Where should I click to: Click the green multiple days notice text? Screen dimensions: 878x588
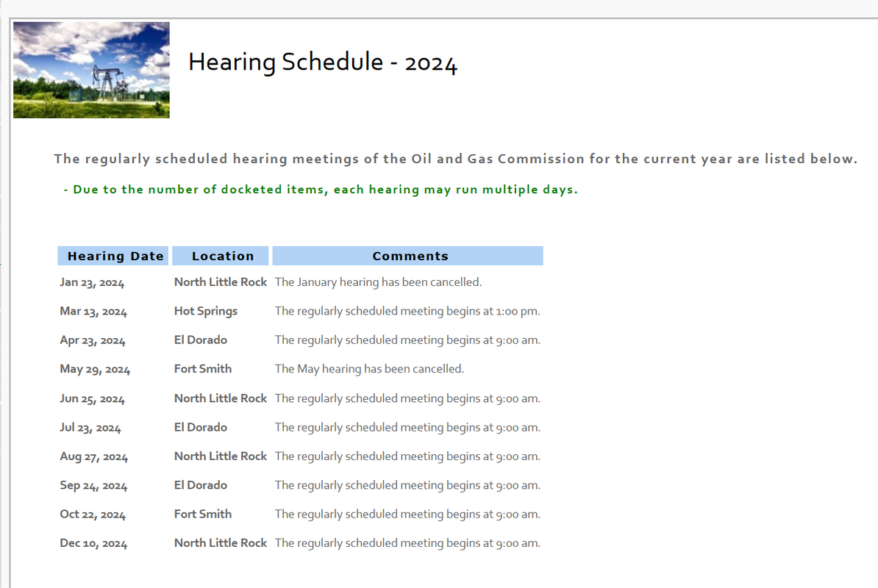(x=321, y=190)
